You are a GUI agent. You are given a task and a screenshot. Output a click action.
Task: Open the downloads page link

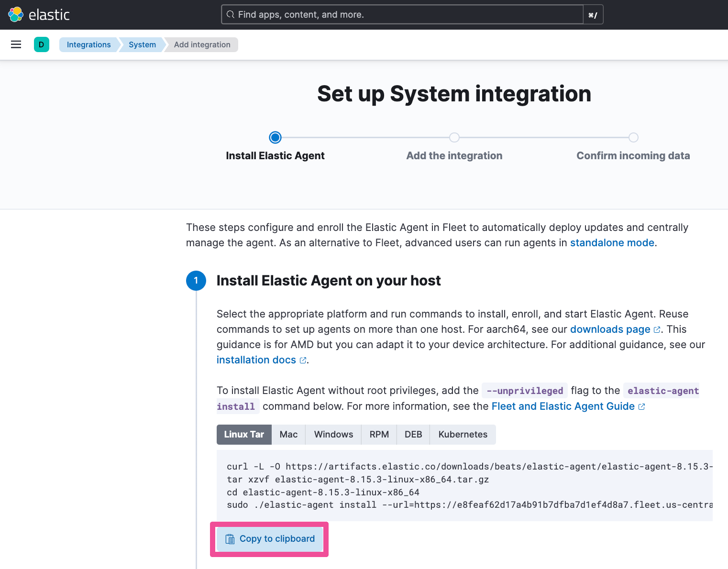[x=610, y=329]
